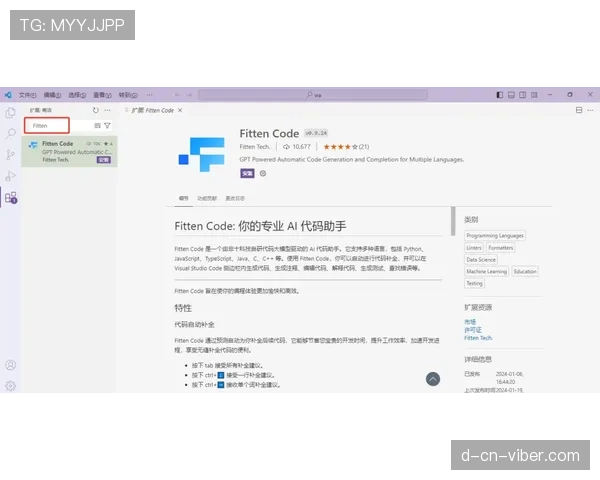Open the 许可证 license link
Screen dimensions: 600x480
[473, 330]
